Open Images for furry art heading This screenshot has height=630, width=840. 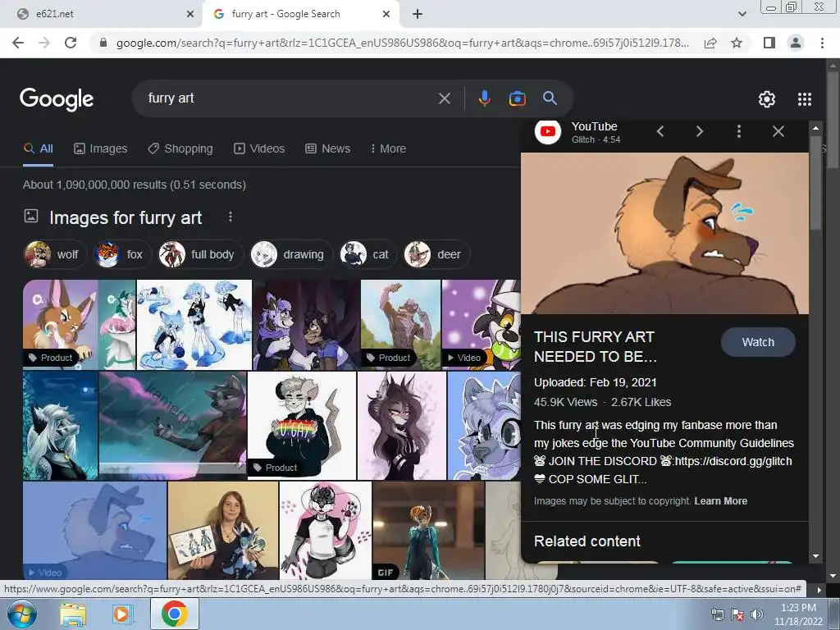(x=126, y=218)
